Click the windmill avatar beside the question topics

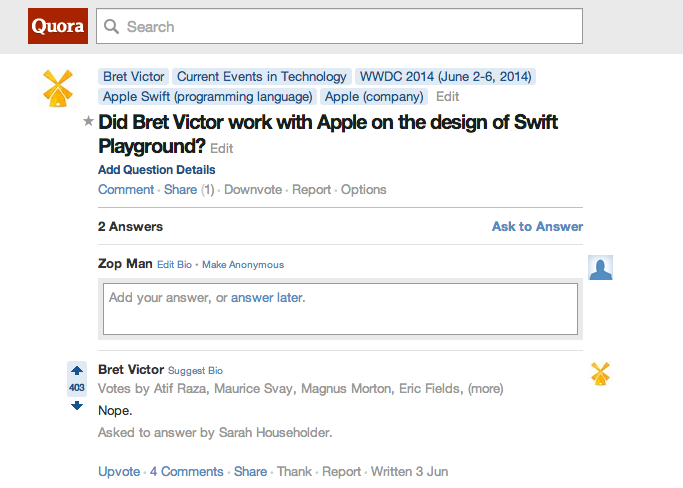tap(58, 88)
